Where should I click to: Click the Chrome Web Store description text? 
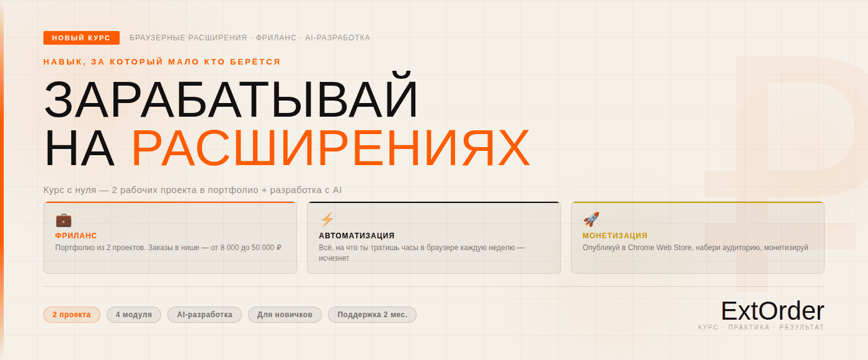(695, 248)
